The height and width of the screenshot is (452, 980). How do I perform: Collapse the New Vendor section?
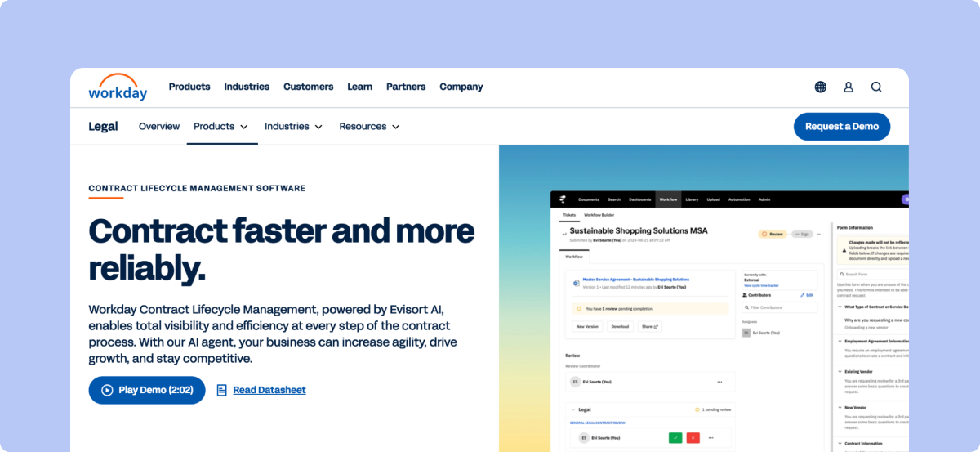tap(840, 408)
